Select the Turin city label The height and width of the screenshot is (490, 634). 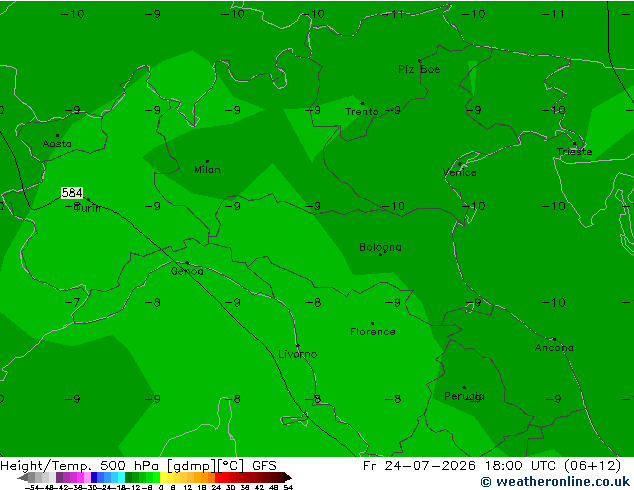coord(87,209)
